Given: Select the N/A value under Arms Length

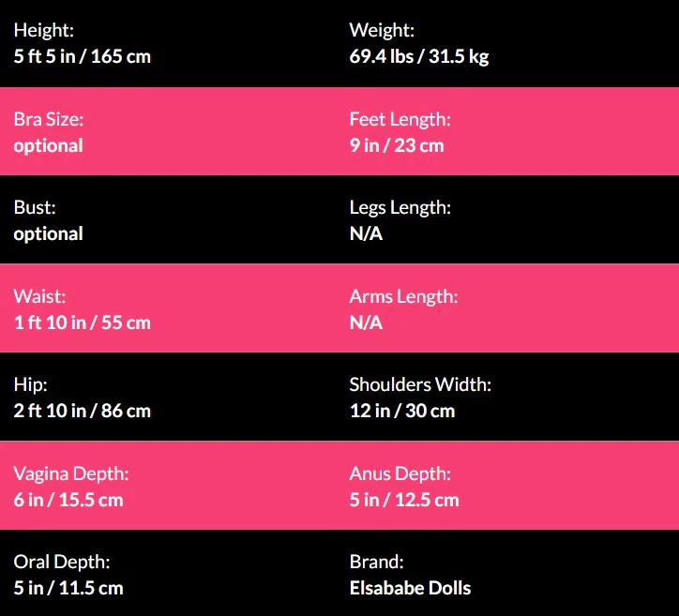Looking at the screenshot, I should (x=366, y=323).
